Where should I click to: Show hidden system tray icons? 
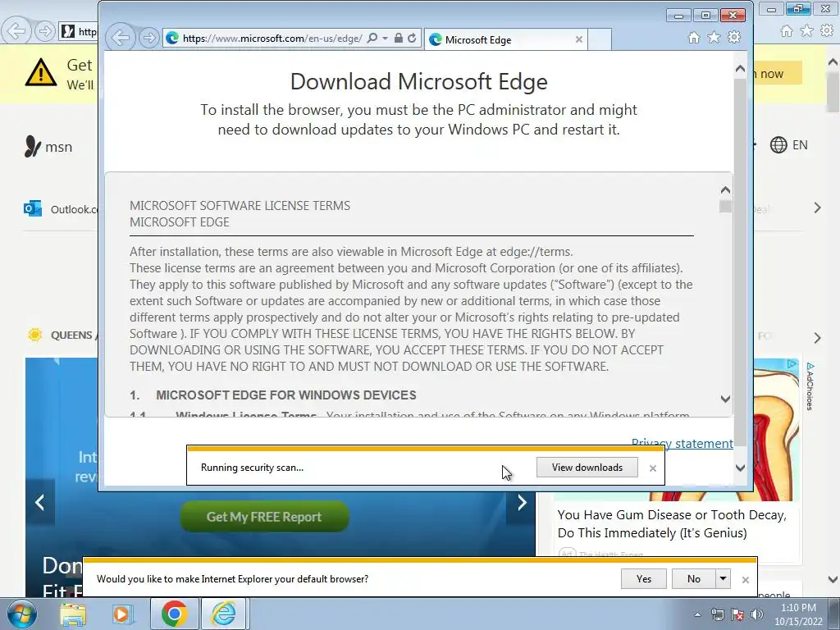pyautogui.click(x=697, y=614)
